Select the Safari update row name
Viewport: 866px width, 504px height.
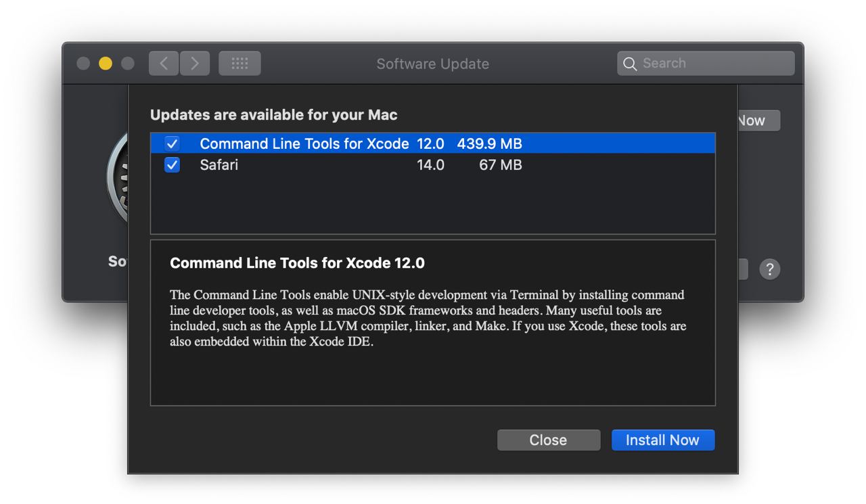(x=219, y=164)
